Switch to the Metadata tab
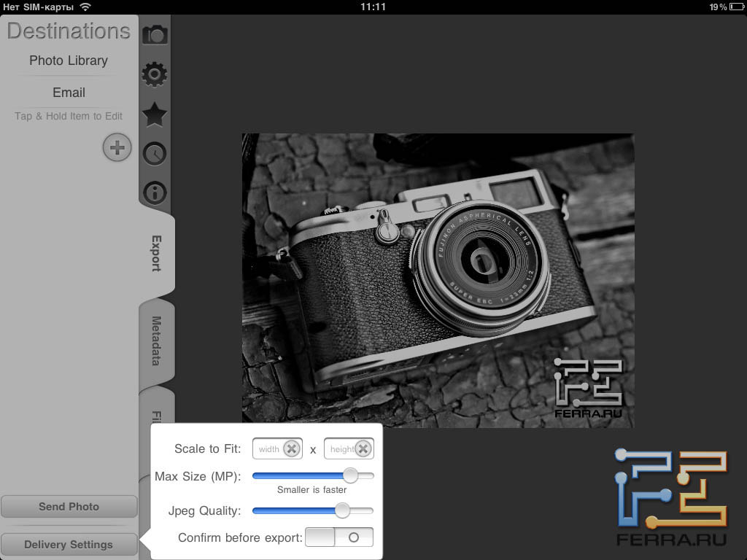 click(156, 341)
